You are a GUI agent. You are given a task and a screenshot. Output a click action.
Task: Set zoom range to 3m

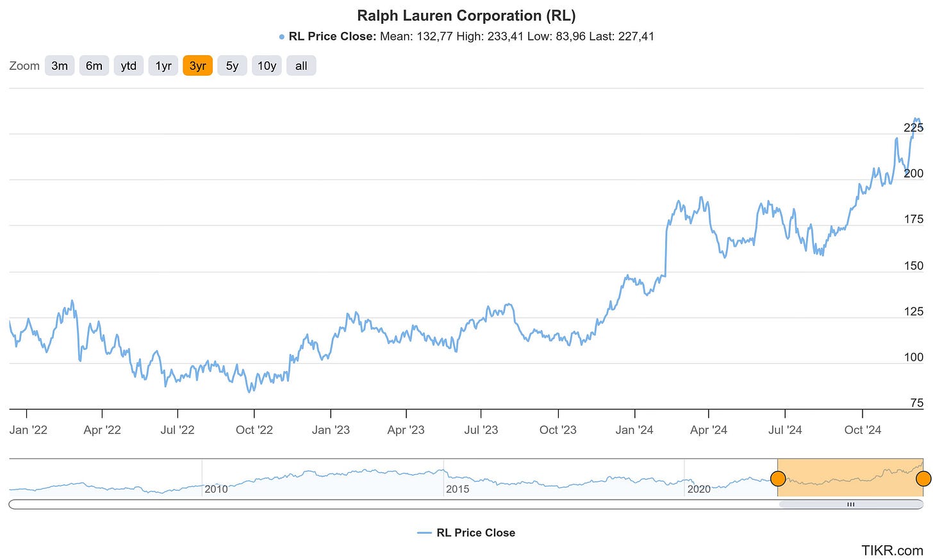tap(60, 66)
